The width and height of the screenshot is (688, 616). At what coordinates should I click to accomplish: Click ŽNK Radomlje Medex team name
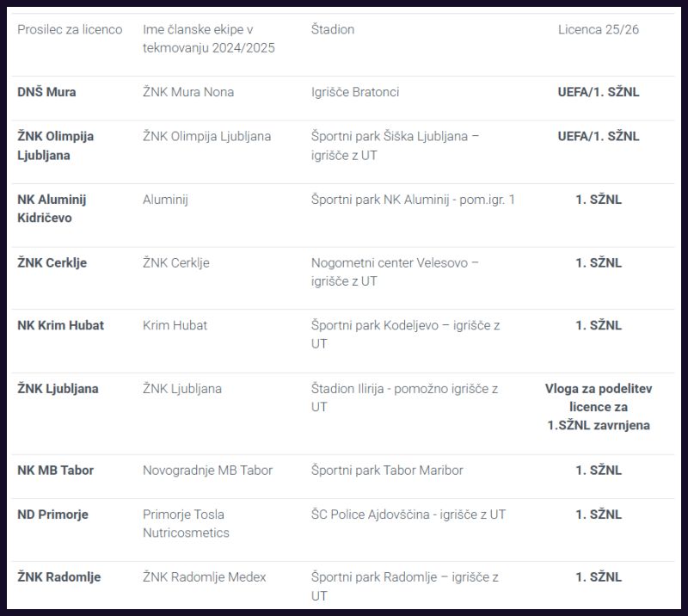point(205,577)
